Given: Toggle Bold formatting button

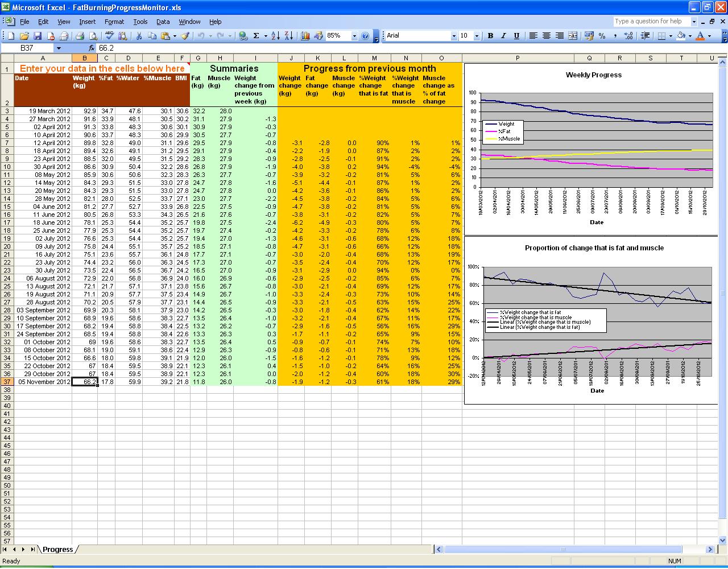Looking at the screenshot, I should 490,36.
